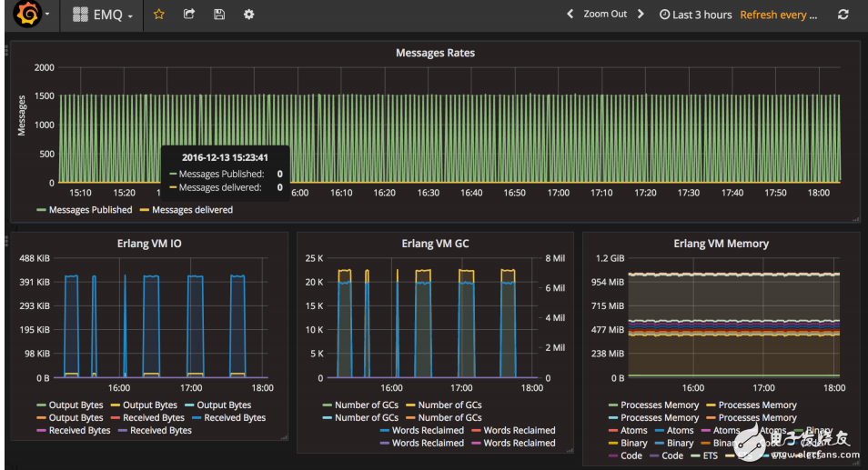Click the refresh dashboard icon
The image size is (868, 470).
point(843,15)
